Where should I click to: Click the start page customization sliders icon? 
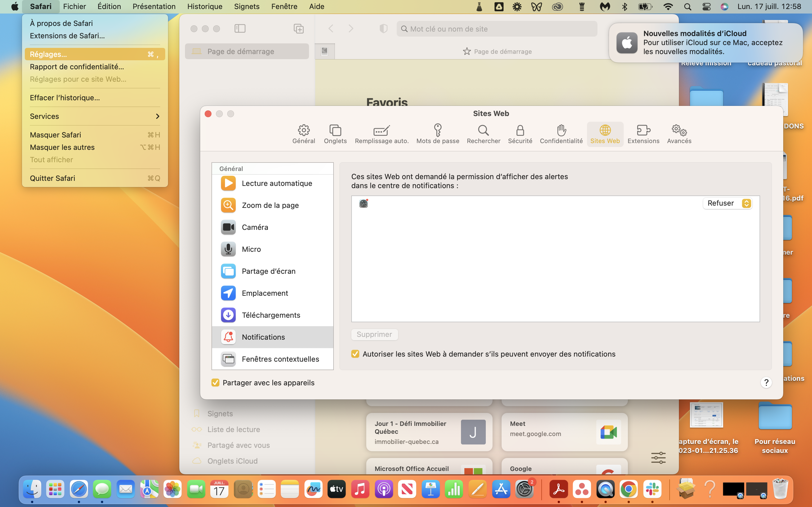click(658, 458)
